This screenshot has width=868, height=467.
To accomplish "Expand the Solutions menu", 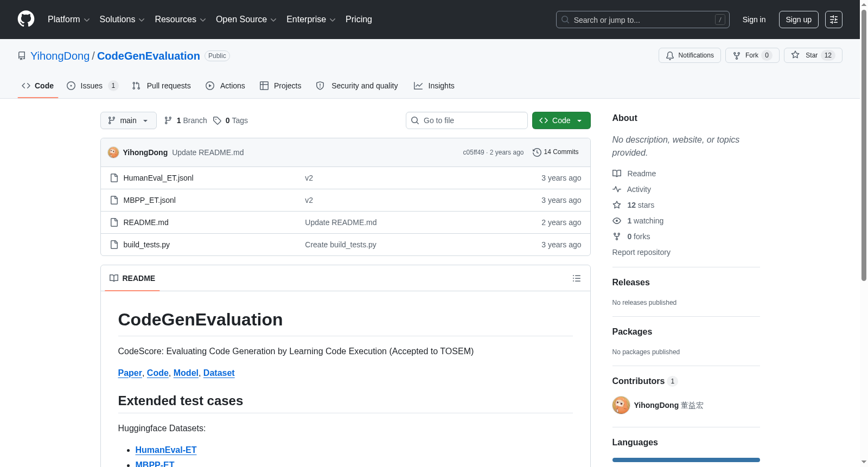I will 122,20.
